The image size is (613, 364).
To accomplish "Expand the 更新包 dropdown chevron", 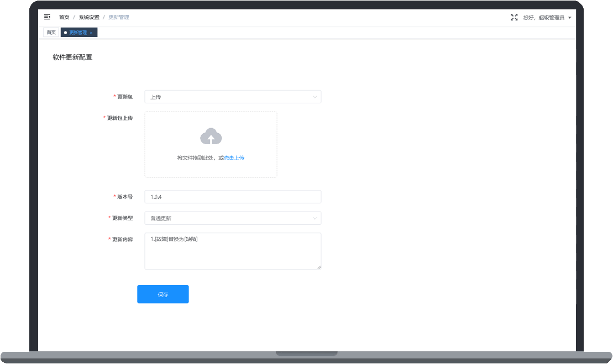I will [x=315, y=97].
